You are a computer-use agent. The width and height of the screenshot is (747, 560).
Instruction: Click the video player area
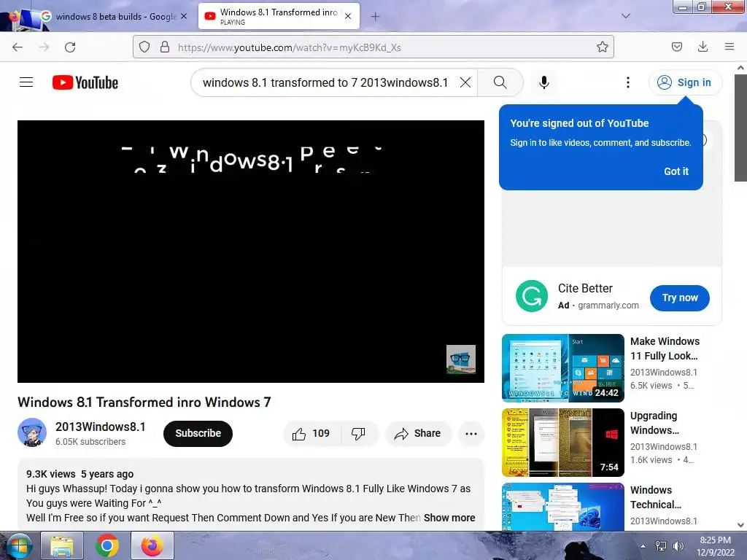[251, 252]
